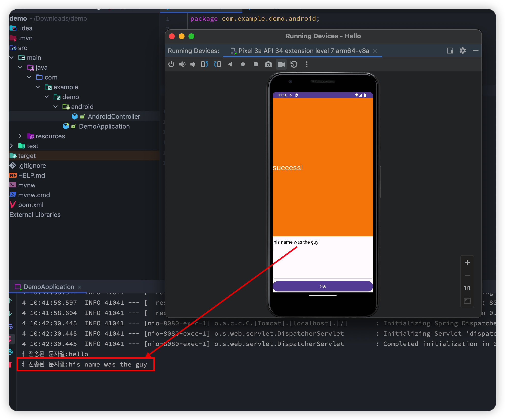
Task: Click the zoom in plus button
Action: pos(467,262)
